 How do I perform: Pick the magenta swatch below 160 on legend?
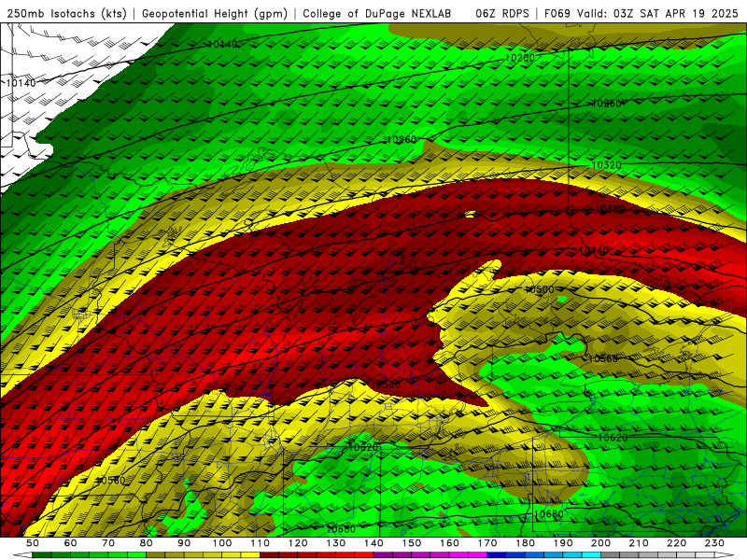(x=458, y=555)
